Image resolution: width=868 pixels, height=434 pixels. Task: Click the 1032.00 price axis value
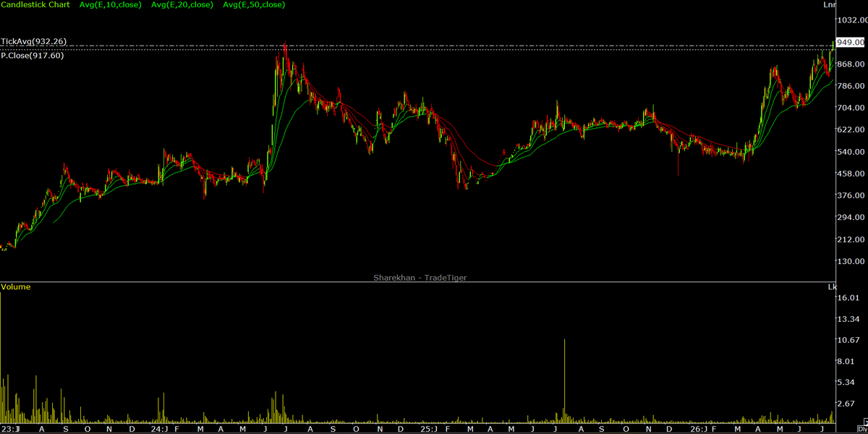(851, 20)
